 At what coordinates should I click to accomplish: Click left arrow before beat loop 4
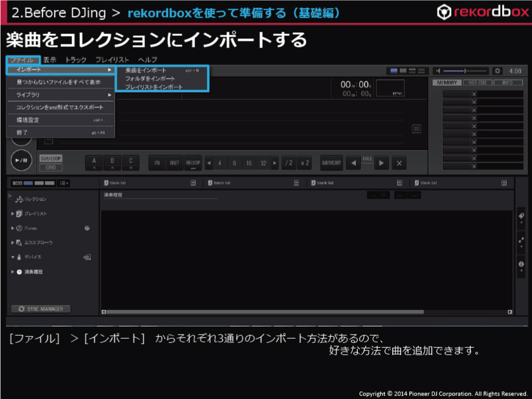(209, 163)
